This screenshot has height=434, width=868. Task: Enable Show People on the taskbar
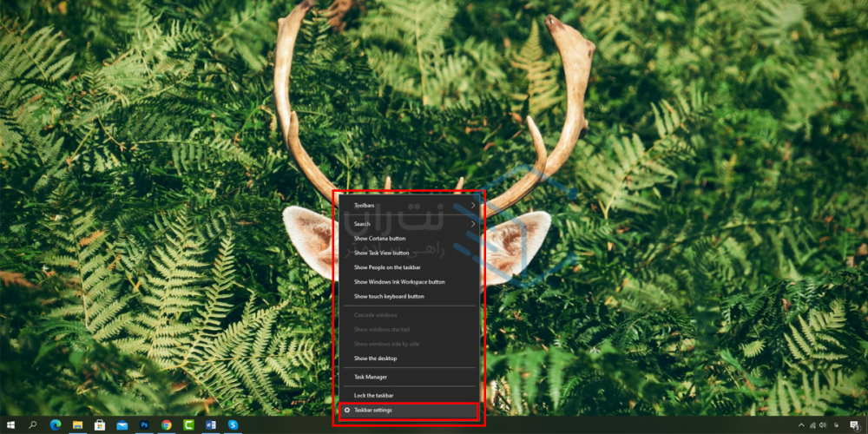point(389,267)
